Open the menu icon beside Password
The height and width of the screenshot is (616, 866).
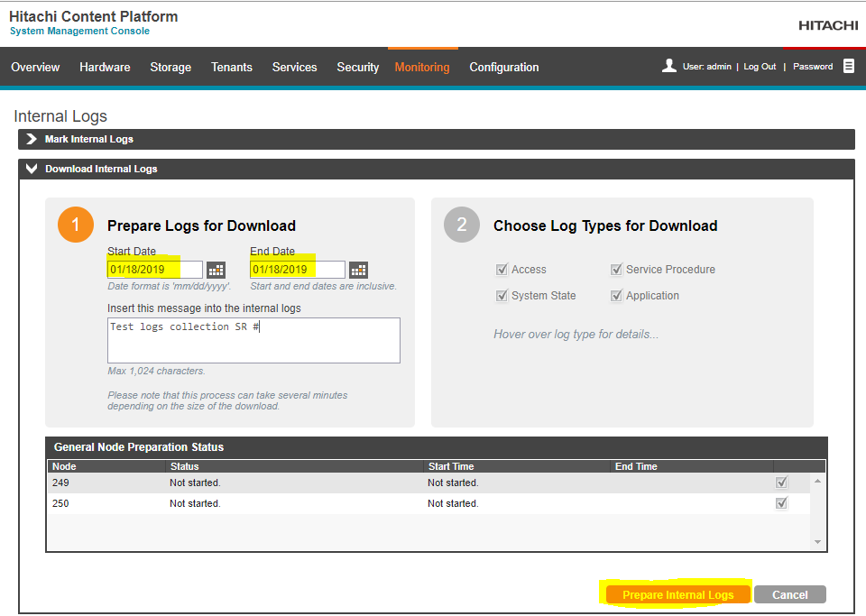click(849, 66)
